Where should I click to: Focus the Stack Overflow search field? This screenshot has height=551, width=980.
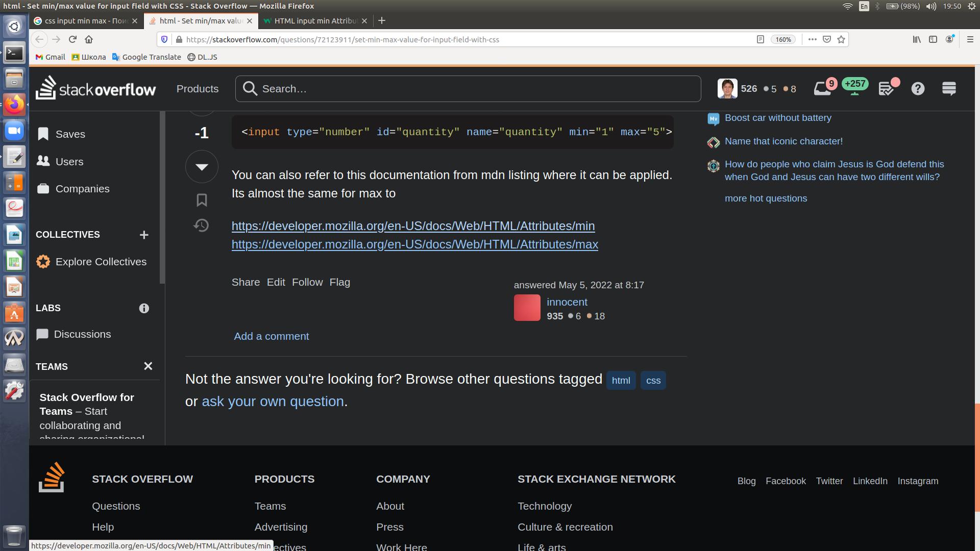[475, 89]
